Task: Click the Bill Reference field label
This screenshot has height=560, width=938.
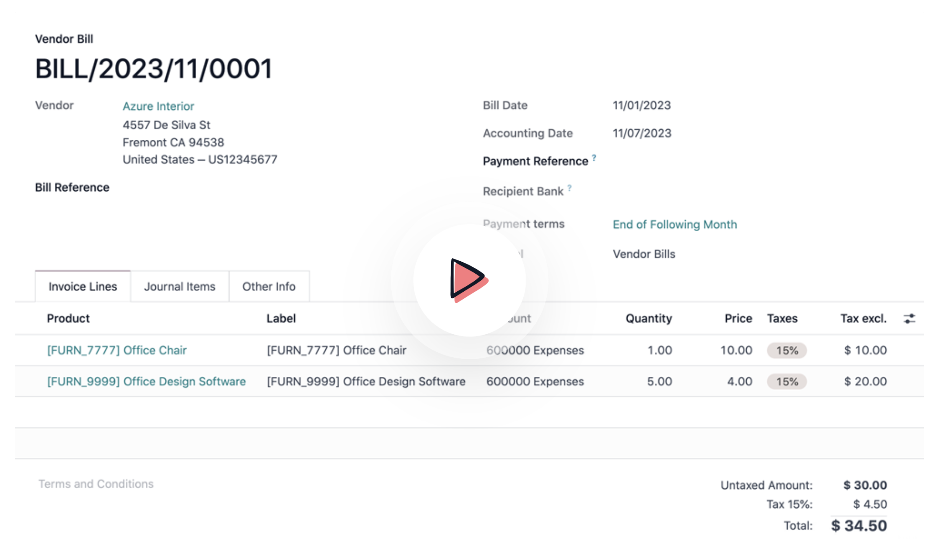Action: pos(72,187)
